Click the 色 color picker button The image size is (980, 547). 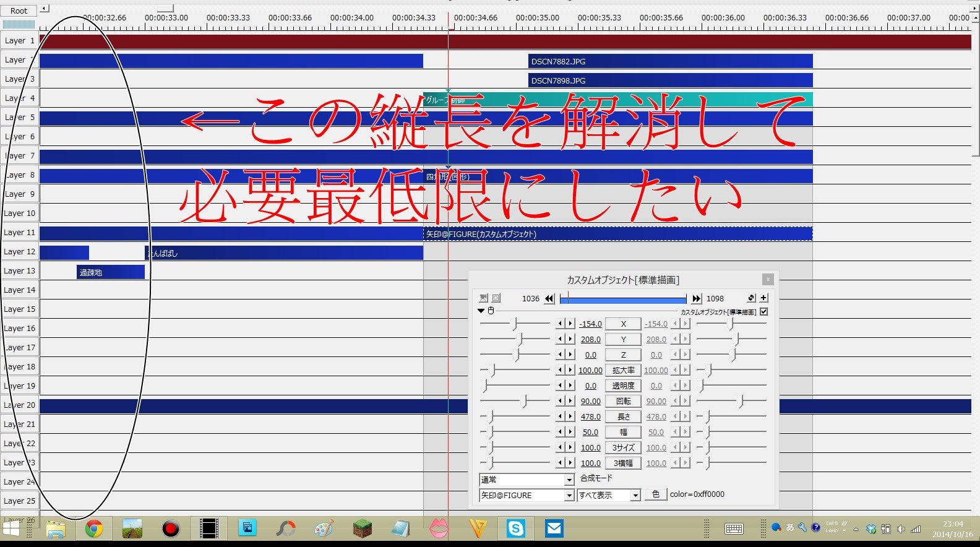tap(655, 494)
